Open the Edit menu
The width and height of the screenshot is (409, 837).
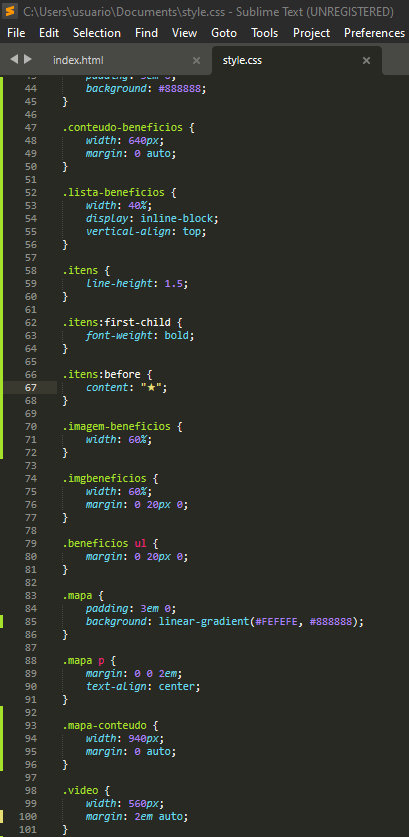coord(49,33)
